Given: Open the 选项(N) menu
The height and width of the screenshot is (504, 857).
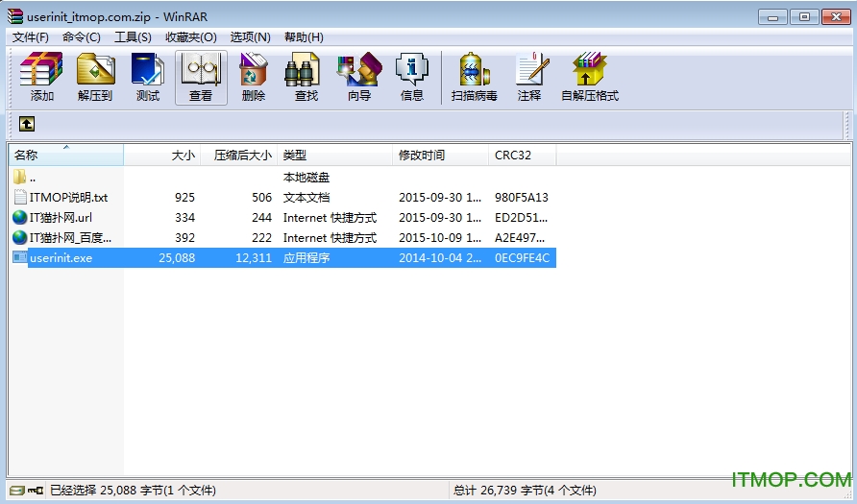Looking at the screenshot, I should [251, 37].
